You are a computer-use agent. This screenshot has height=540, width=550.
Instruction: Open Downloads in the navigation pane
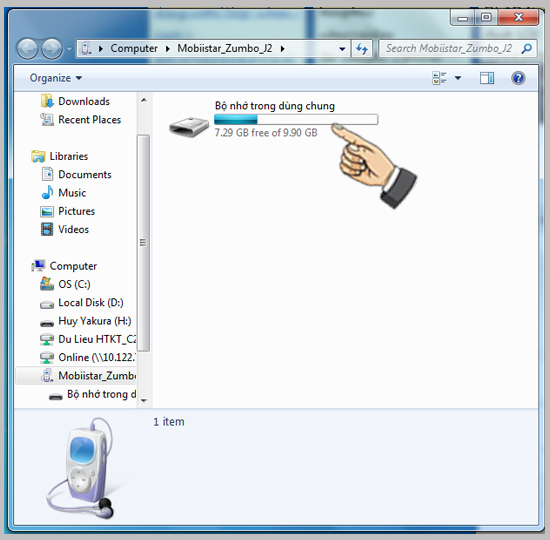(x=83, y=101)
